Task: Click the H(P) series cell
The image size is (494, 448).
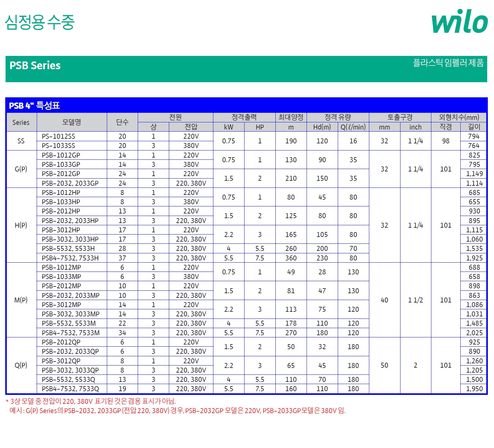Action: click(x=21, y=225)
